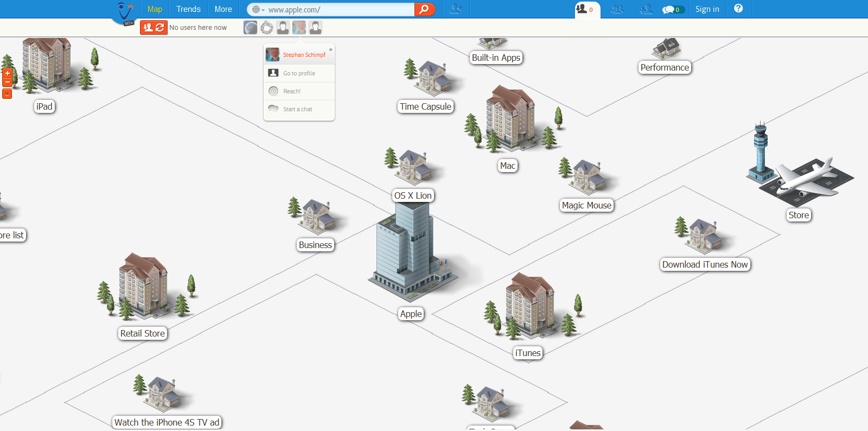
Task: Close the user popup with small dot
Action: coord(330,49)
